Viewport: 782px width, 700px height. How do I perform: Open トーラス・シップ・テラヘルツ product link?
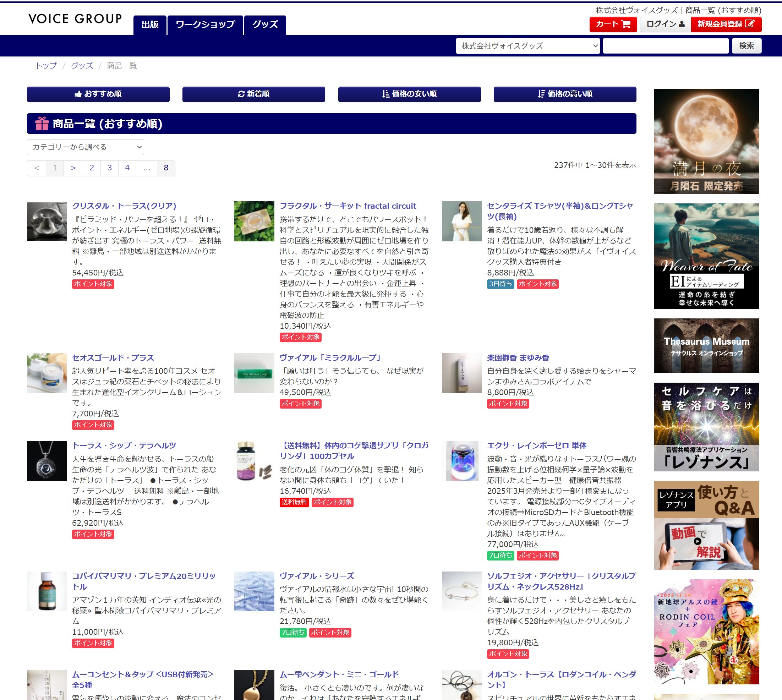[124, 445]
